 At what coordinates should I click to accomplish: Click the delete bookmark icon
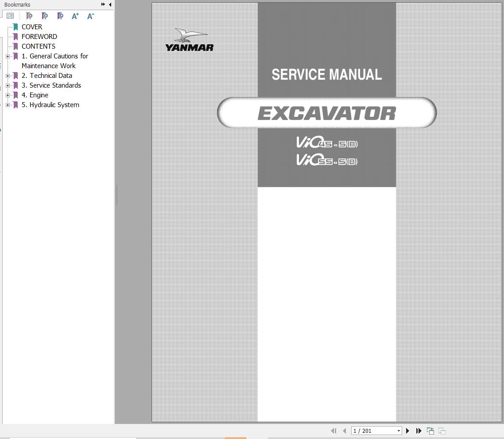coord(29,16)
